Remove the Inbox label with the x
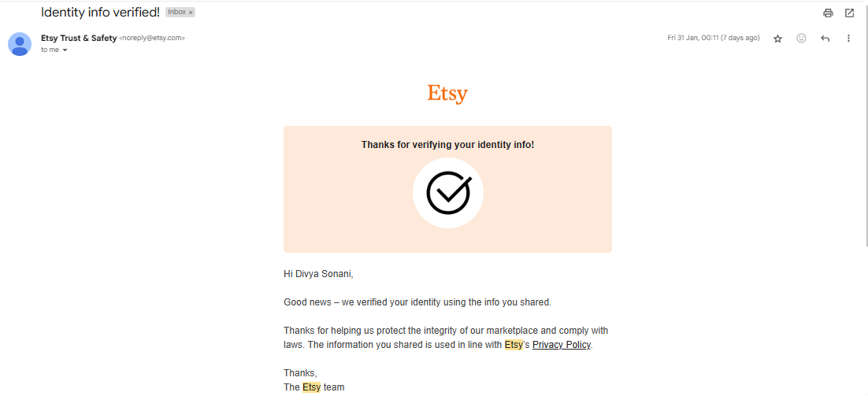Image resolution: width=868 pixels, height=396 pixels. tap(191, 12)
